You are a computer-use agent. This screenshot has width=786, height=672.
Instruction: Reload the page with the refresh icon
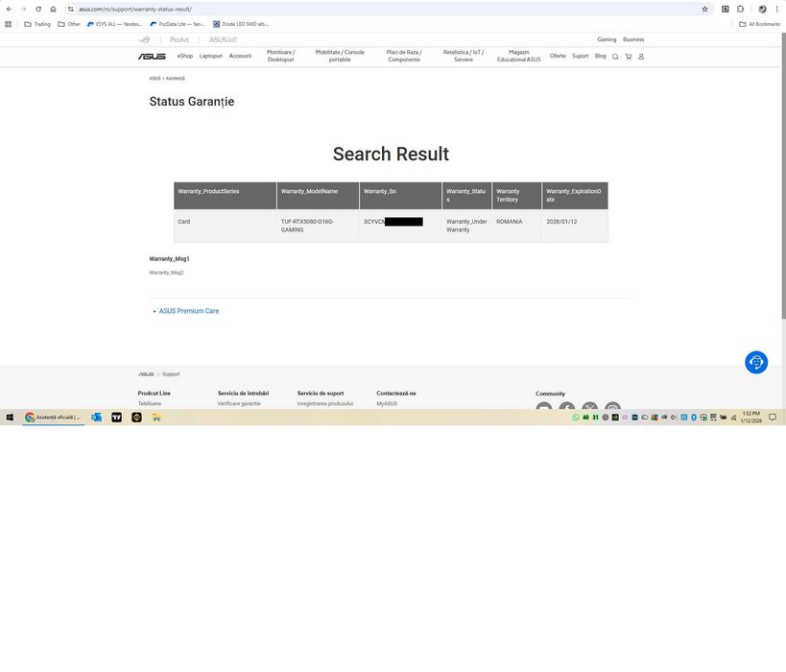pyautogui.click(x=38, y=9)
